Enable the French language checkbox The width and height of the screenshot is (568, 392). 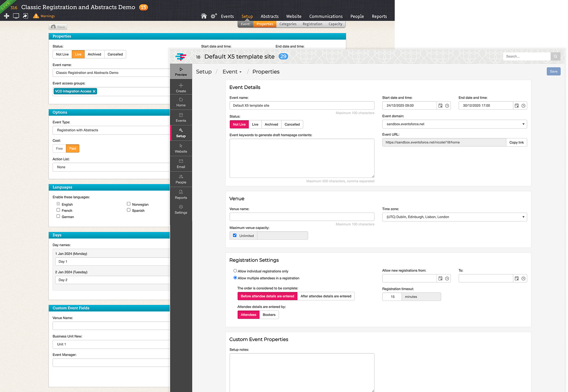click(x=58, y=210)
